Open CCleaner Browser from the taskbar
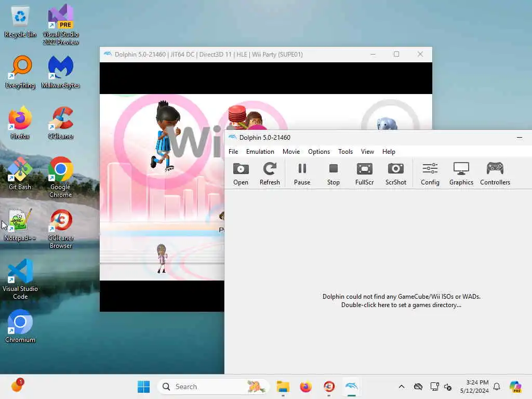This screenshot has height=399, width=532. coord(329,387)
